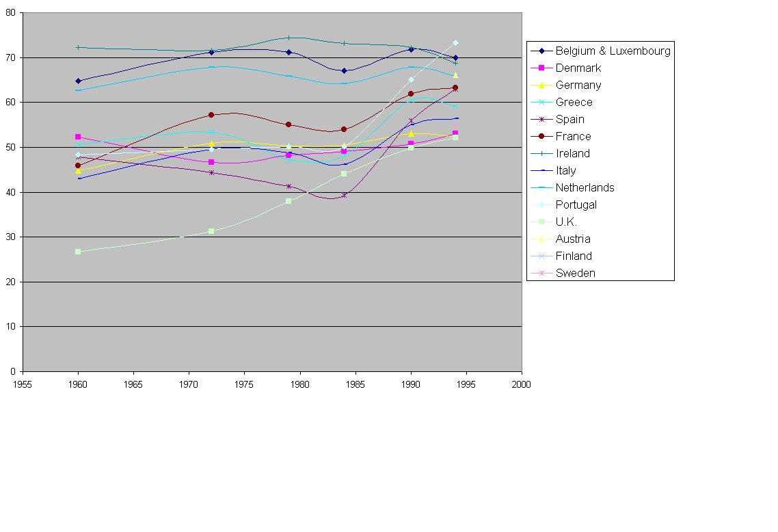Select the 1975 x-axis label
This screenshot has width=778, height=532.
244,384
